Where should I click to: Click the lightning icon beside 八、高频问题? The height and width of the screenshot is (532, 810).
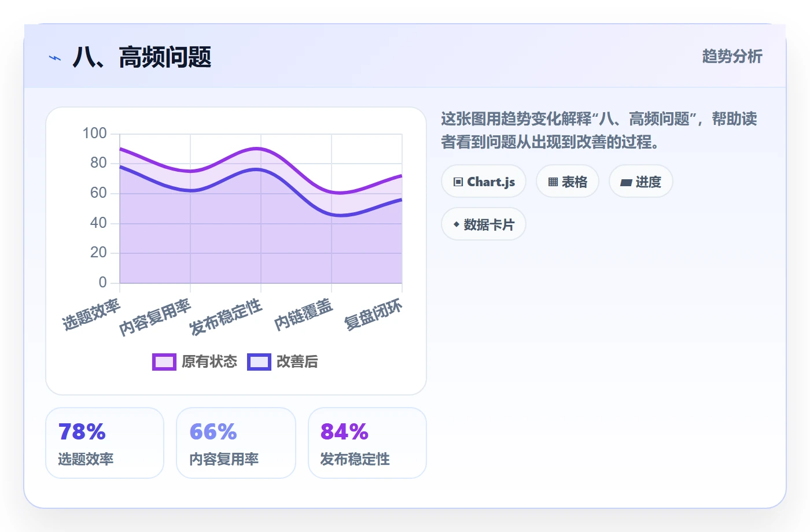click(55, 58)
